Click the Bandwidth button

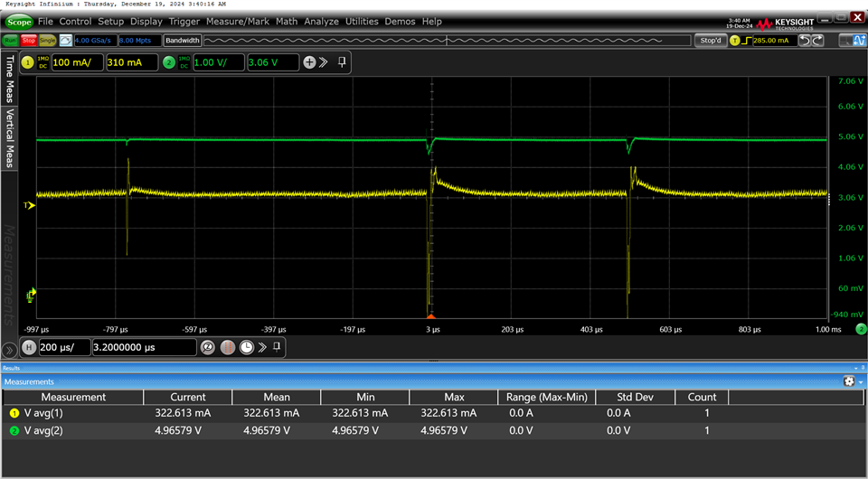pyautogui.click(x=182, y=41)
